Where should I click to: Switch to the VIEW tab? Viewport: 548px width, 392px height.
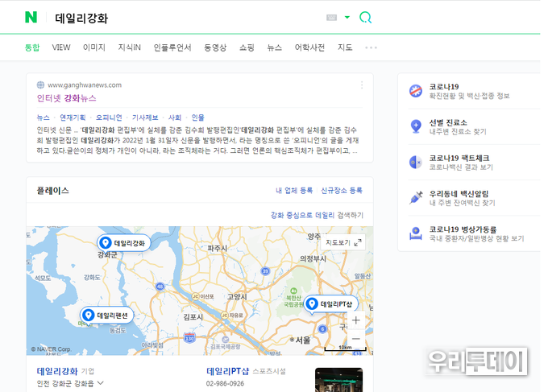[61, 47]
